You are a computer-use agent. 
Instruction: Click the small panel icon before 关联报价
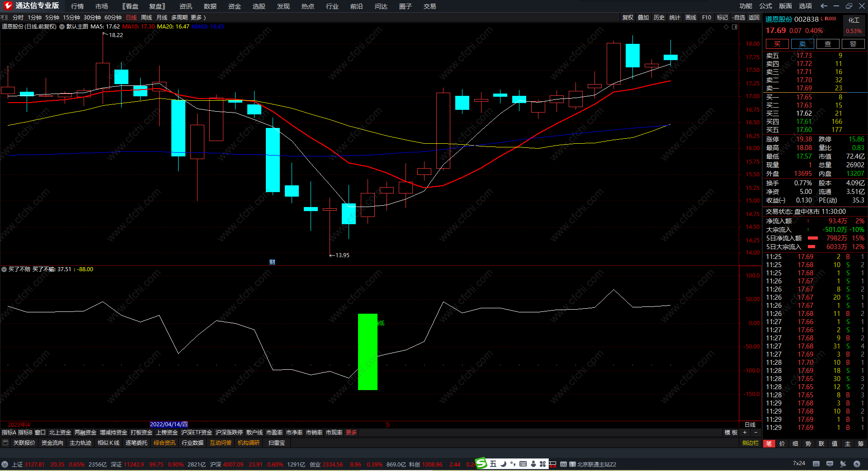point(5,443)
